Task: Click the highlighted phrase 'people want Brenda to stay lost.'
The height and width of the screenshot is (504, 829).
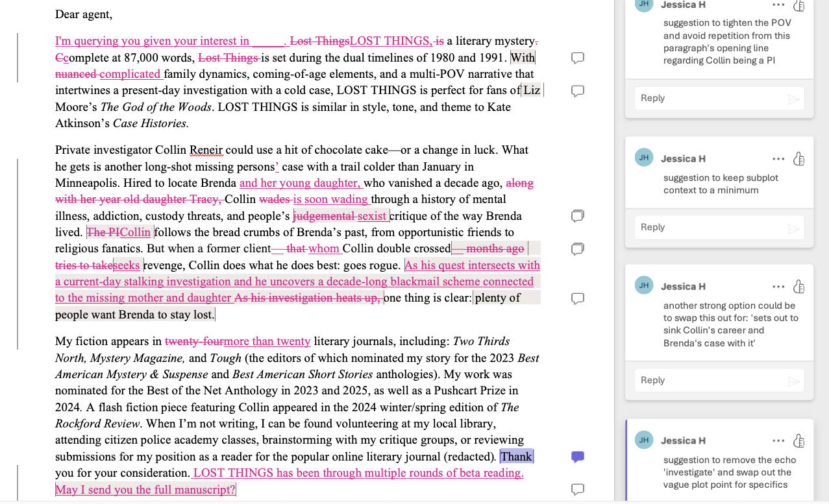Action: pyautogui.click(x=134, y=315)
